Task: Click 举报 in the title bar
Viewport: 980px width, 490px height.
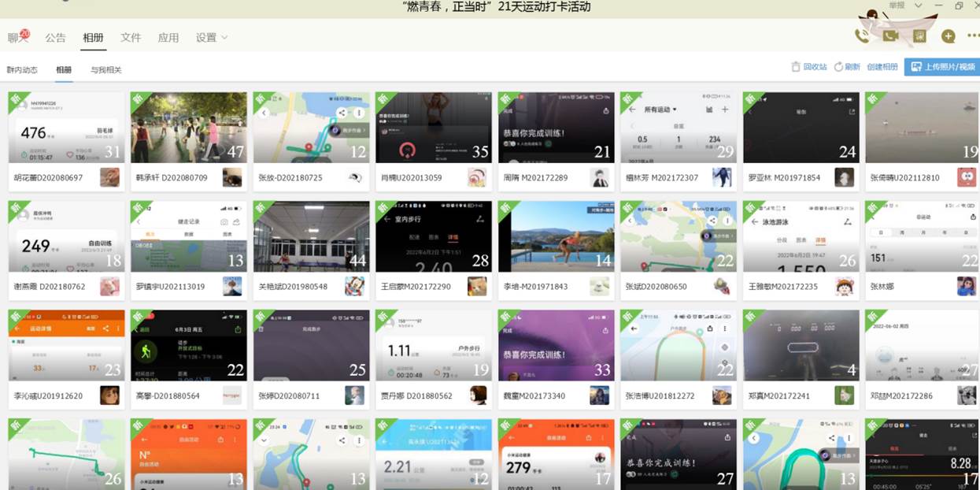Action: (897, 6)
